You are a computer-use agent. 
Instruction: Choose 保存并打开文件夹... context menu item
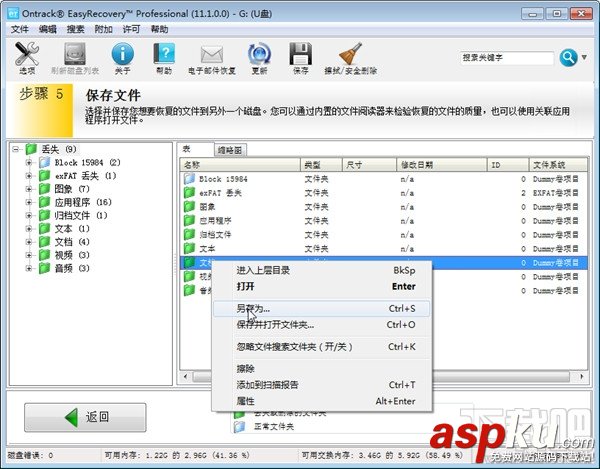click(x=321, y=325)
